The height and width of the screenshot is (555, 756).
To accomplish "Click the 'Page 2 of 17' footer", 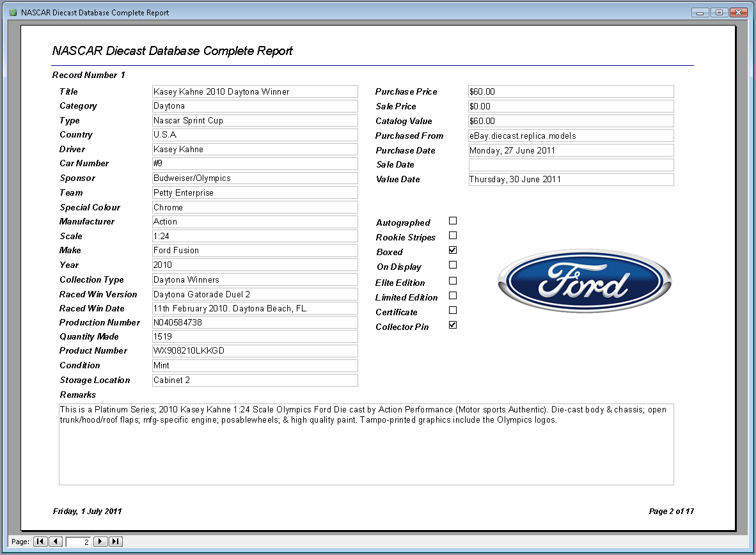I will pyautogui.click(x=671, y=511).
